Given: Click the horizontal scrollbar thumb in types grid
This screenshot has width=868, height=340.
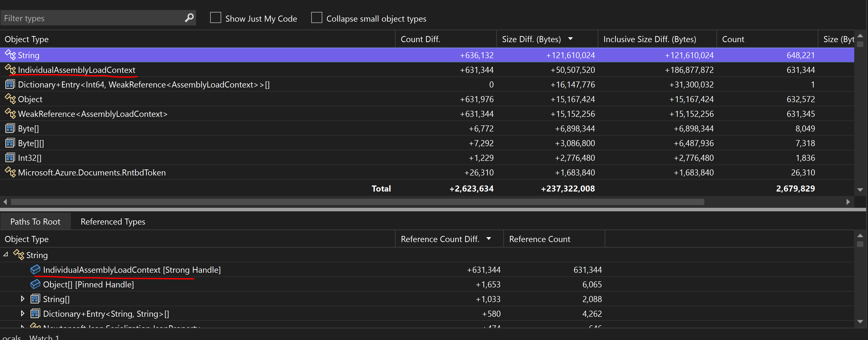Looking at the screenshot, I should (x=357, y=202).
